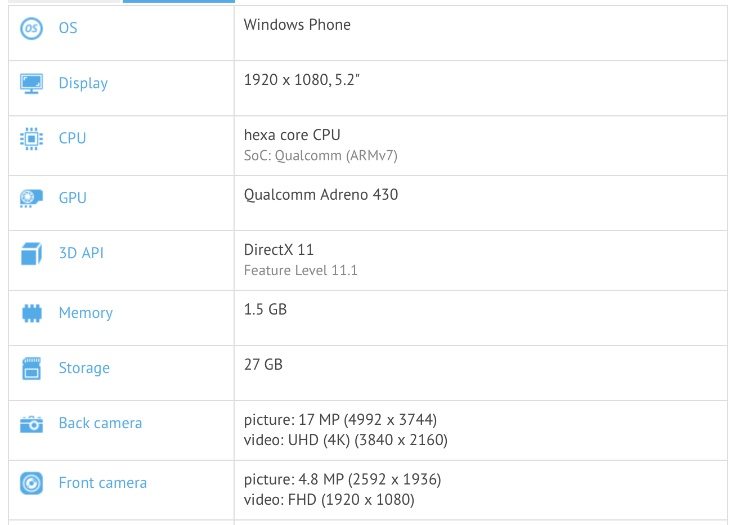Select the OS label

(68, 28)
